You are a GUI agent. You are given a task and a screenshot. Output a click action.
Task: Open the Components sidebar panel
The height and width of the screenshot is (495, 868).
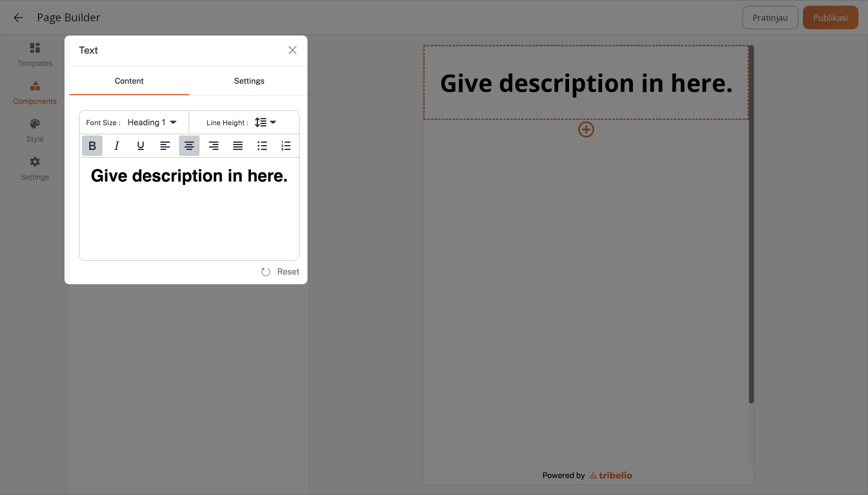(x=35, y=93)
